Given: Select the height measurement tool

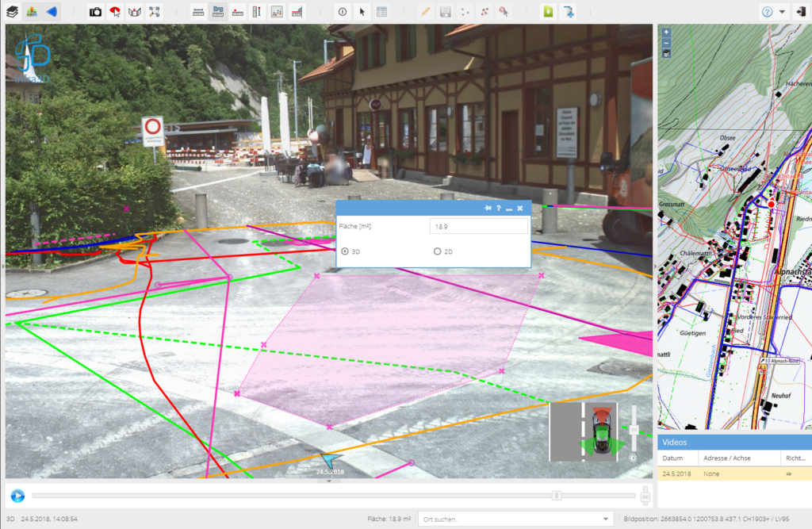Looking at the screenshot, I should tap(257, 12).
